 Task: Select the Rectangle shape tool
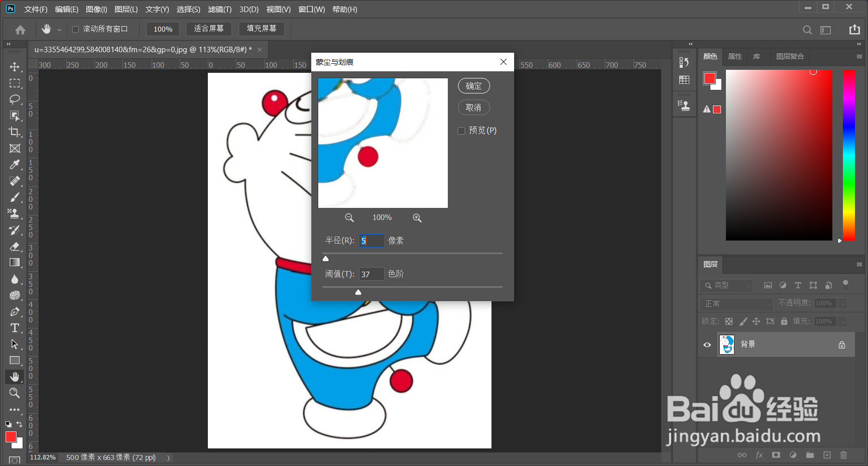point(15,361)
